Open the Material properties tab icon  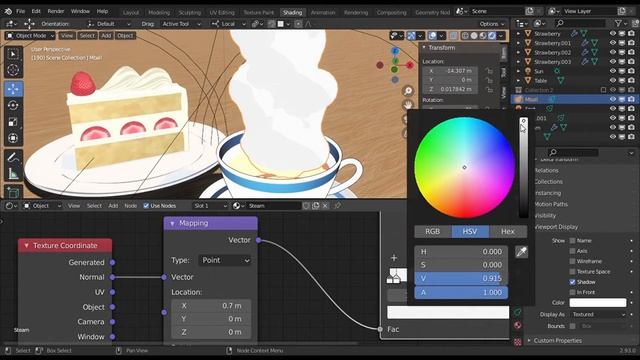pyautogui.click(x=518, y=325)
